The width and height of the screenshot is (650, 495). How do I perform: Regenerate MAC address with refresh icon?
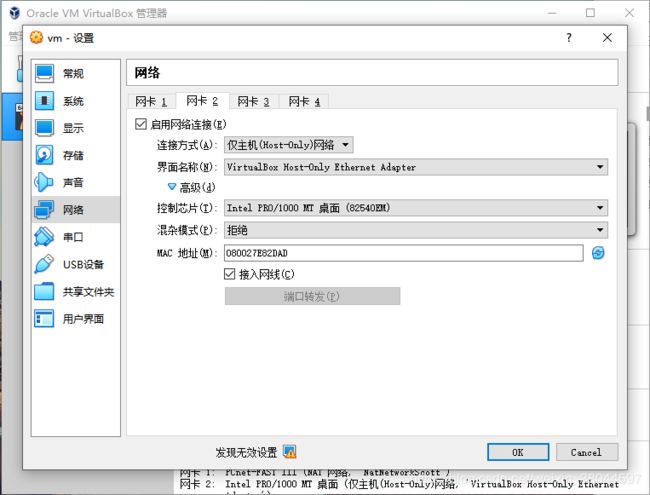598,252
